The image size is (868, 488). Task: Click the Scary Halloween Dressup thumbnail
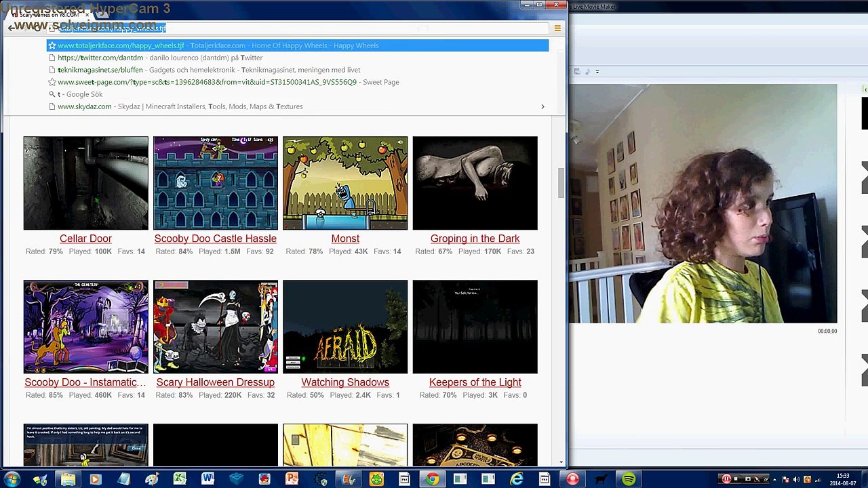[x=216, y=327]
